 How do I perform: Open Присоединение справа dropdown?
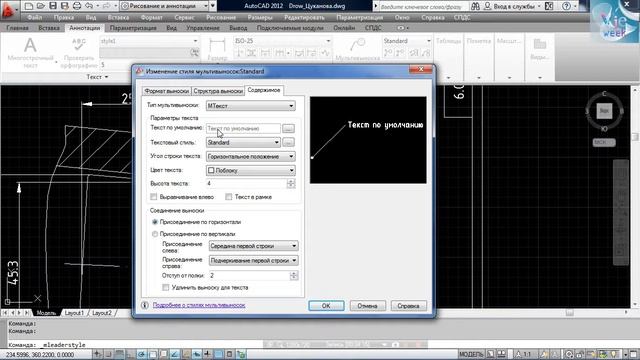click(253, 260)
